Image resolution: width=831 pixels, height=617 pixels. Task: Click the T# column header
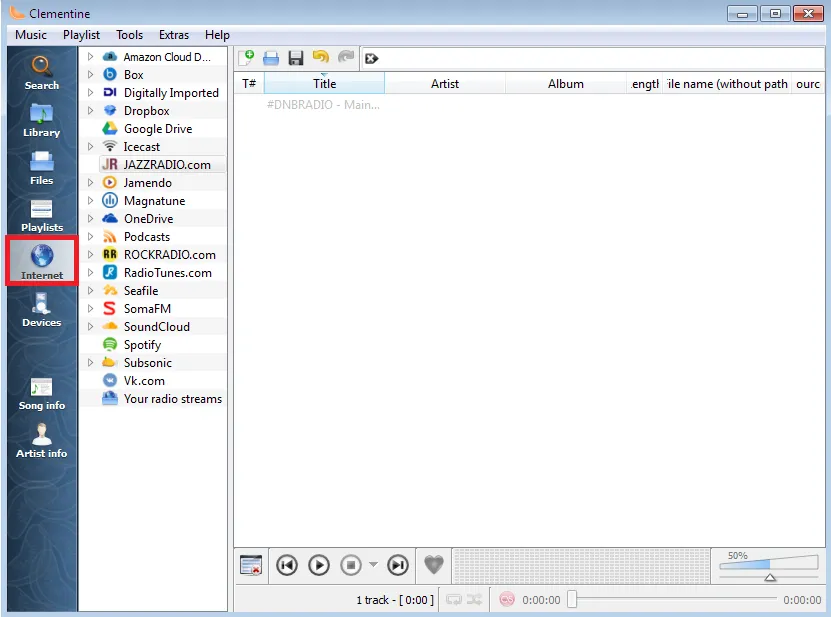tap(249, 84)
